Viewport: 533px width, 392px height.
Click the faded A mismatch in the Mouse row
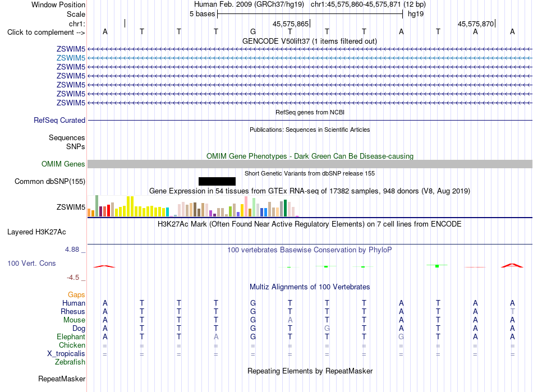290,320
